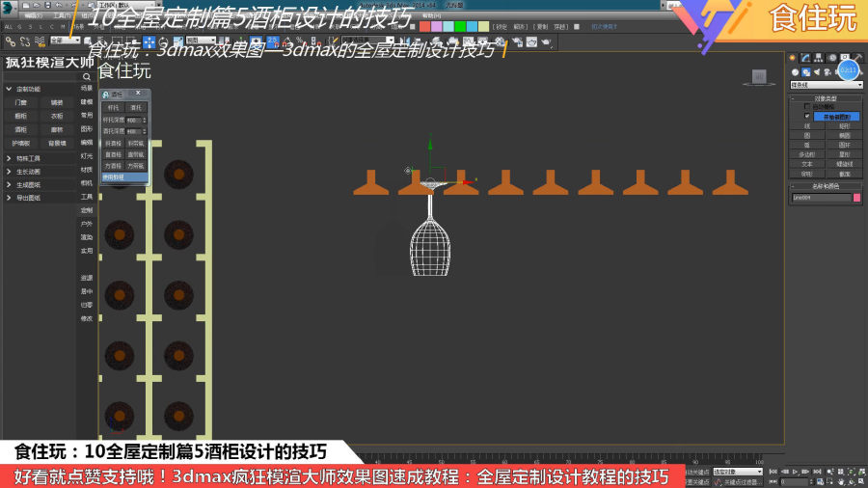Click the 酒柜 button
This screenshot has height=488, width=868.
(20, 129)
